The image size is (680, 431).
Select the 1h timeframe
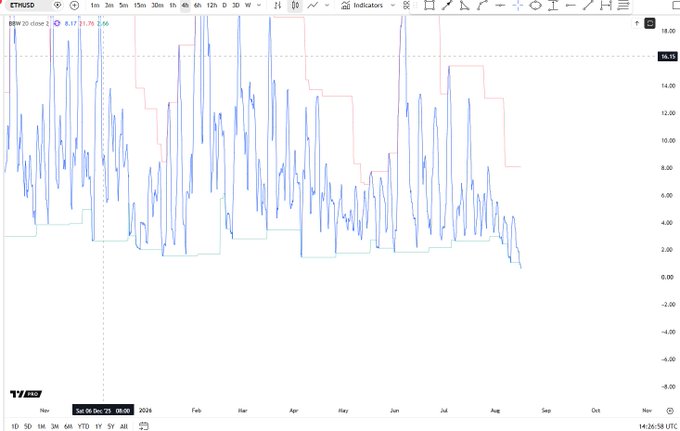[x=173, y=5]
